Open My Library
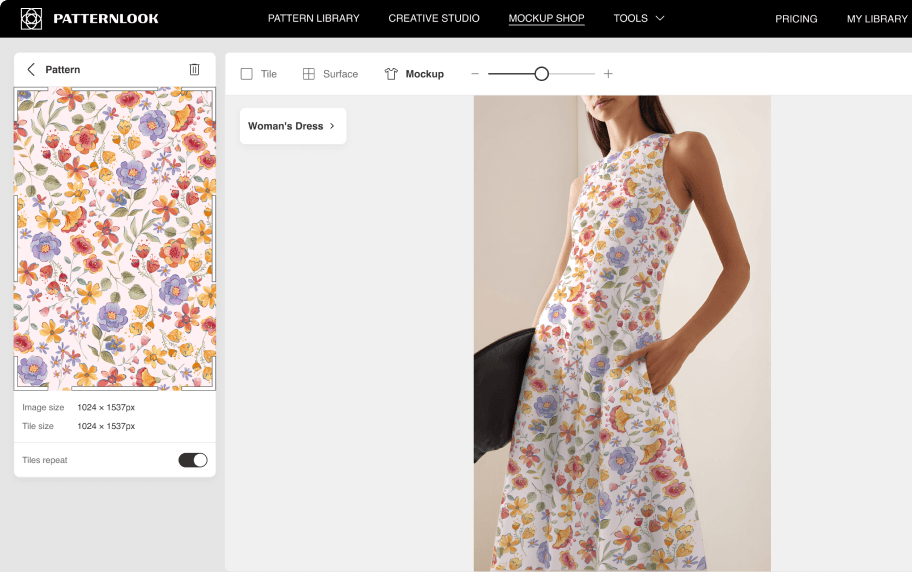The image size is (912, 572). point(877,19)
